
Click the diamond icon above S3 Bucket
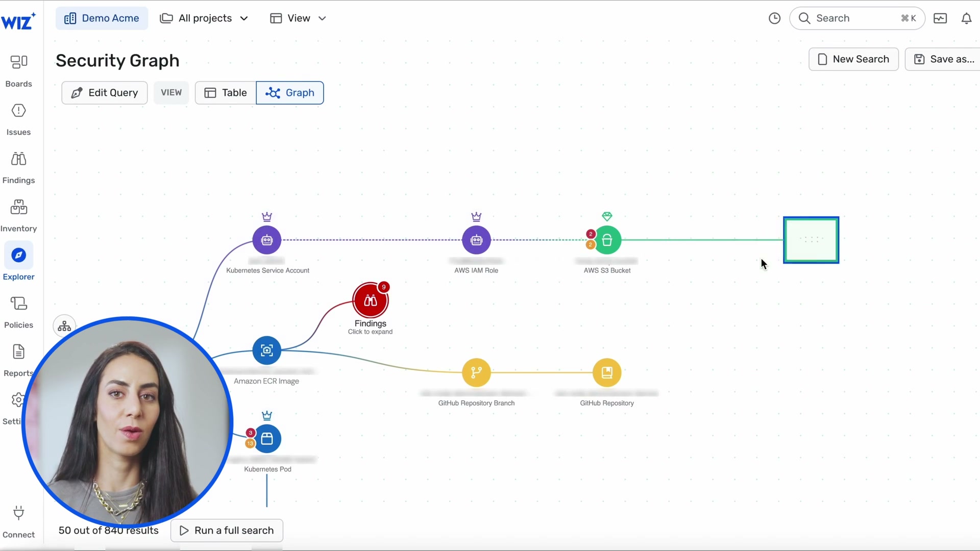tap(607, 216)
